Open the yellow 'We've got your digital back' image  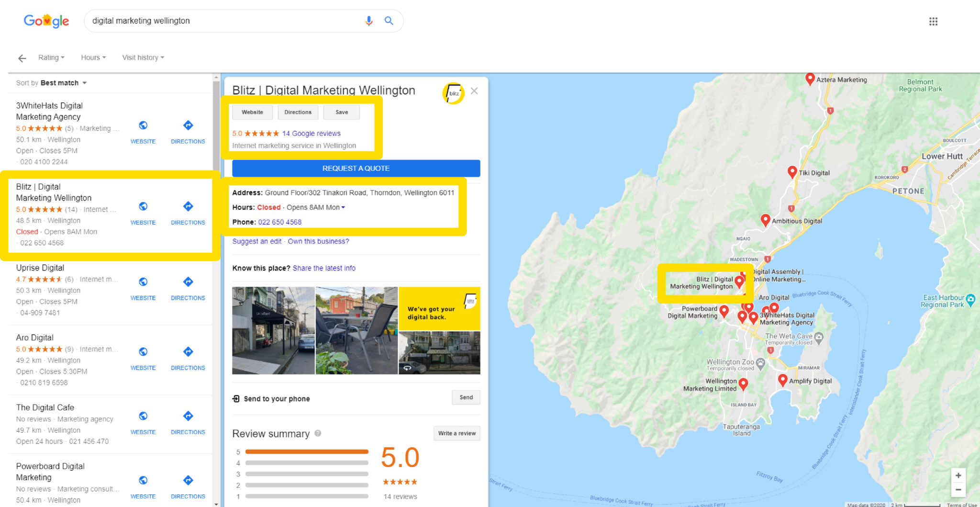point(439,309)
